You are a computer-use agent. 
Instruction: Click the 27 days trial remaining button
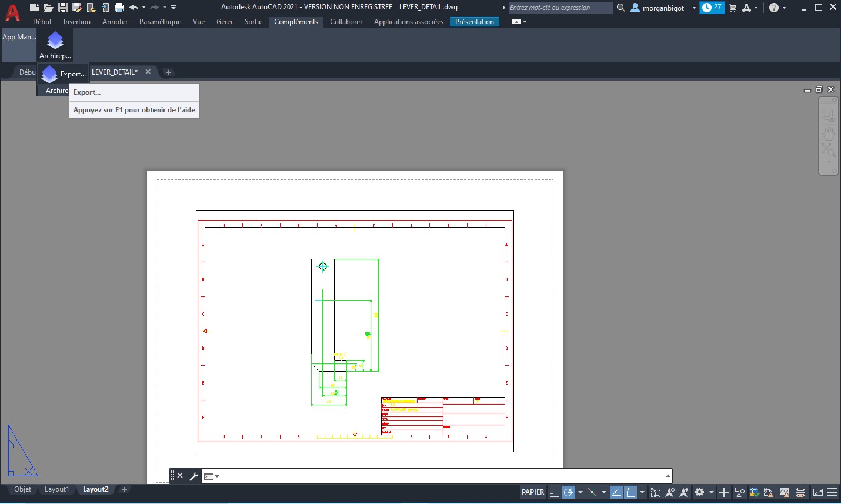click(x=712, y=8)
